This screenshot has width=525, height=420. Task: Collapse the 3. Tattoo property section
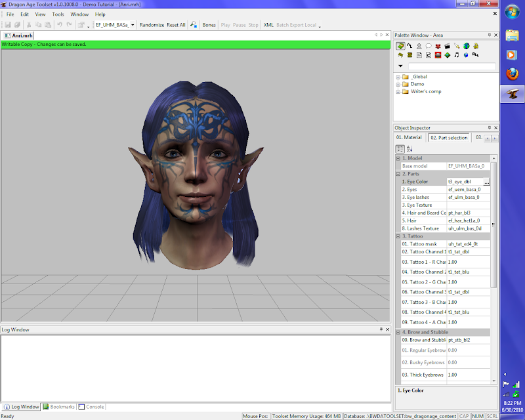398,236
